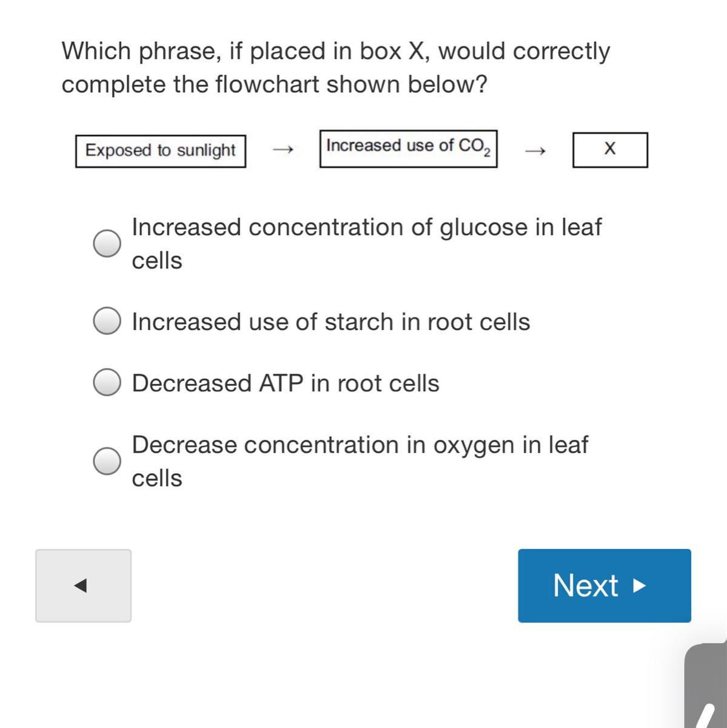Viewport: 727px width, 728px height.
Task: Click 'Increased use of starch in root cells' text
Action: coord(330,322)
